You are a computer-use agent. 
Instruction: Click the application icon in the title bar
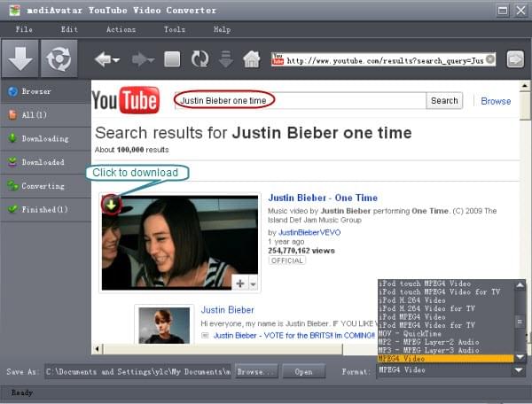click(14, 11)
